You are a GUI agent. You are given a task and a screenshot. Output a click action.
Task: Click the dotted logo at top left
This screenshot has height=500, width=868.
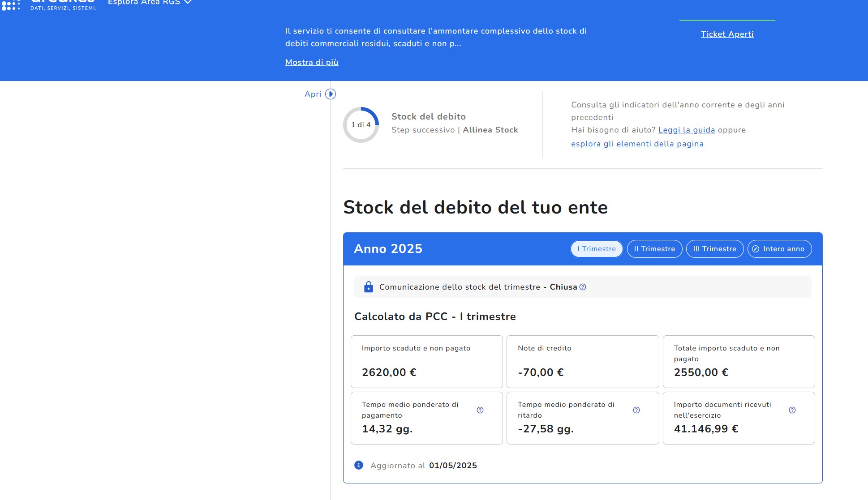[x=11, y=4]
